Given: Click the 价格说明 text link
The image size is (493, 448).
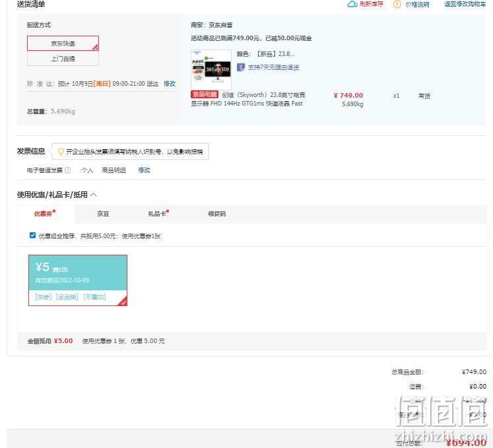Looking at the screenshot, I should pyautogui.click(x=417, y=5).
